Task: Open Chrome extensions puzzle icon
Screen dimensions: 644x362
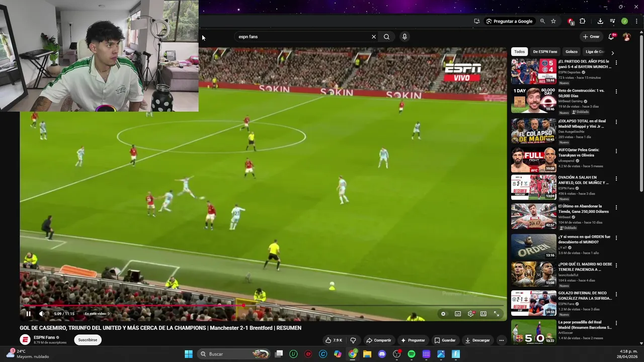Action: [583, 21]
